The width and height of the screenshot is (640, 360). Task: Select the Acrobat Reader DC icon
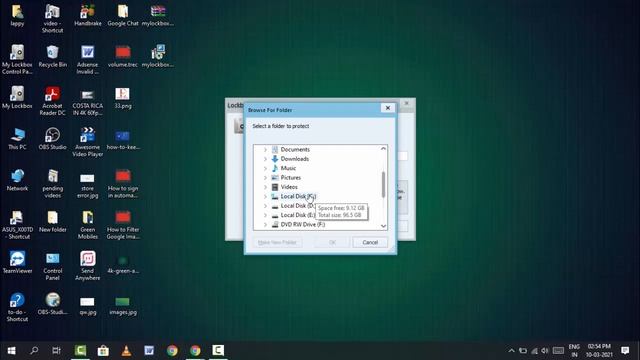52,101
